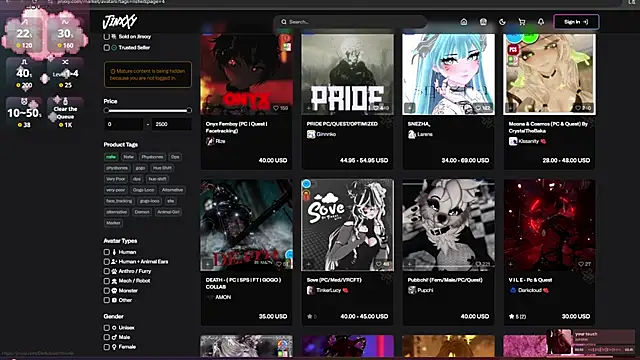Open the notifications bell
The image size is (640, 360).
(x=541, y=22)
